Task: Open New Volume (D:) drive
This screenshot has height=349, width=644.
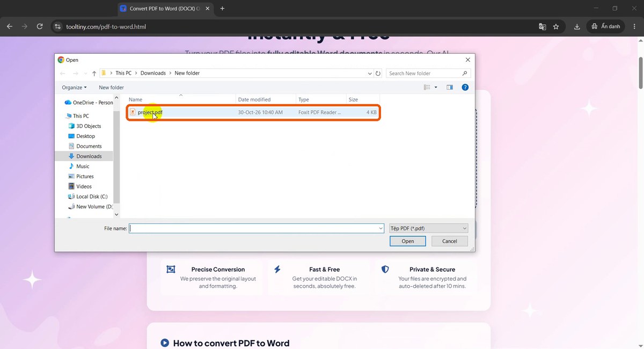Action: coord(90,207)
